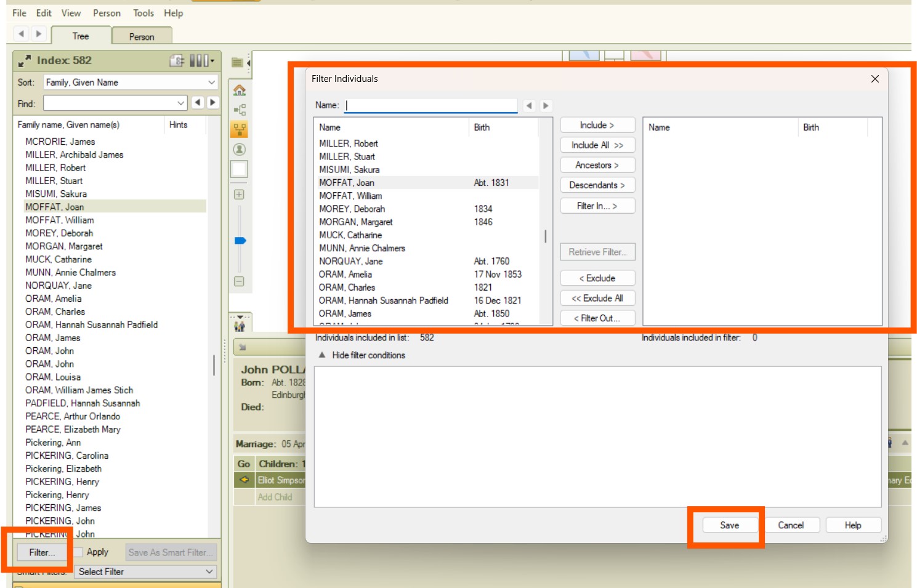Select MOREY, Deborah in the dialog list
Image resolution: width=917 pixels, height=588 pixels.
click(x=352, y=209)
